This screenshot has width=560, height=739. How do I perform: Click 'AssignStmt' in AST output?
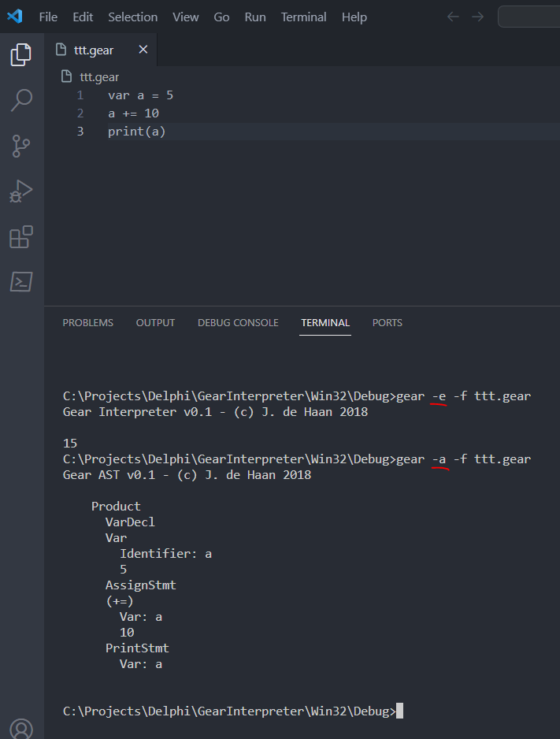(141, 585)
